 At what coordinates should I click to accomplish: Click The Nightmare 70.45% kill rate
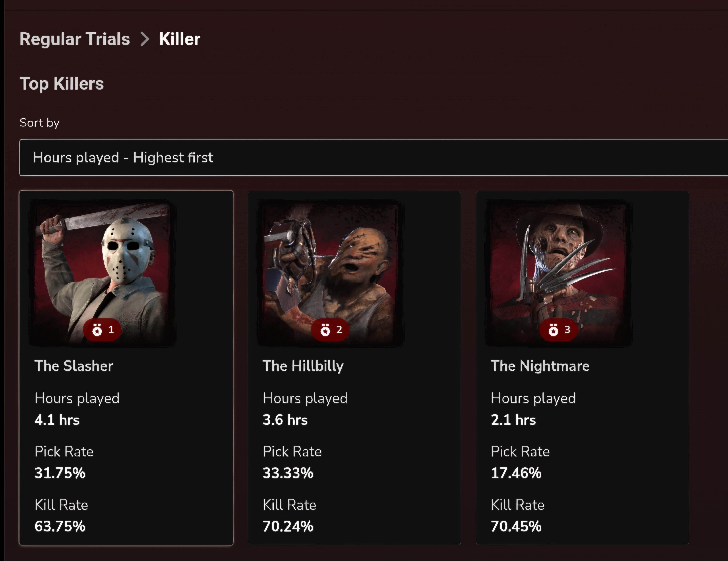(516, 526)
